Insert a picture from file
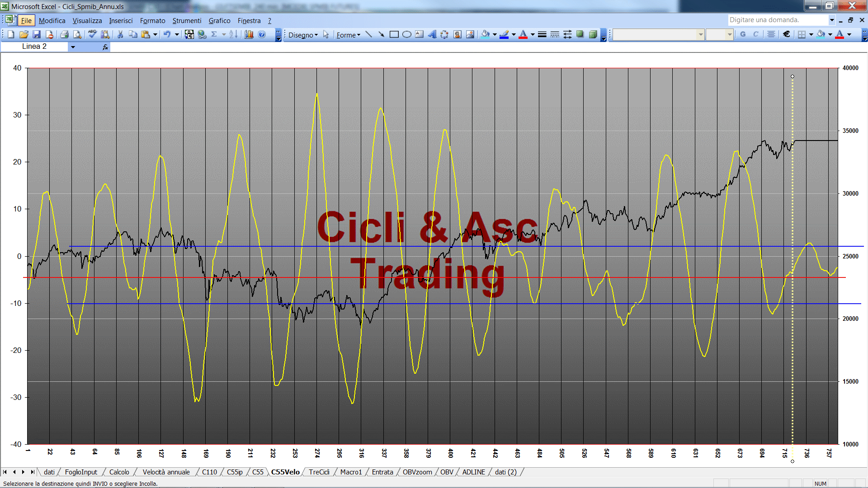868x488 pixels. (x=470, y=34)
